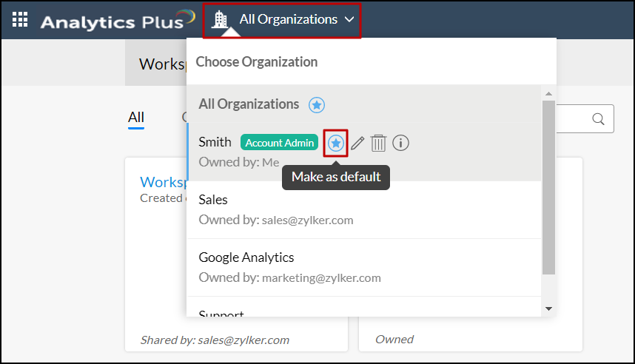Delete Smith organization using trash icon
Image resolution: width=635 pixels, height=364 pixels.
pos(378,143)
